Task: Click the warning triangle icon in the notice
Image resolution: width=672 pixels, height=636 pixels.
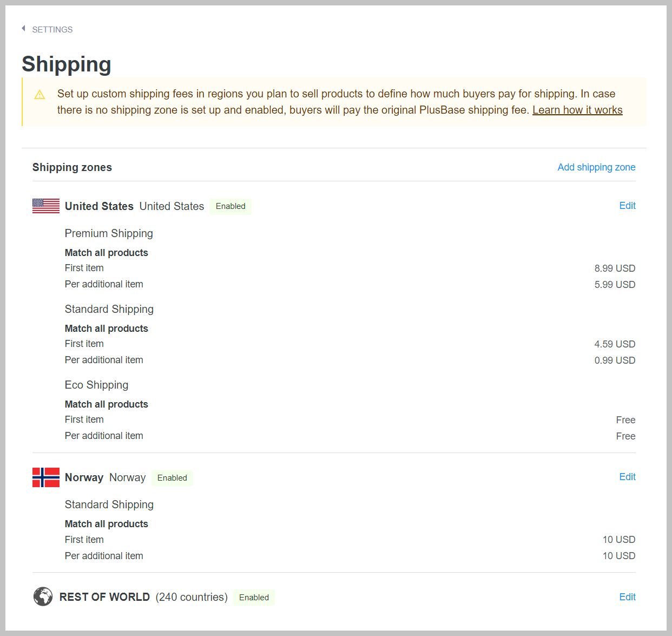Action: 39,95
